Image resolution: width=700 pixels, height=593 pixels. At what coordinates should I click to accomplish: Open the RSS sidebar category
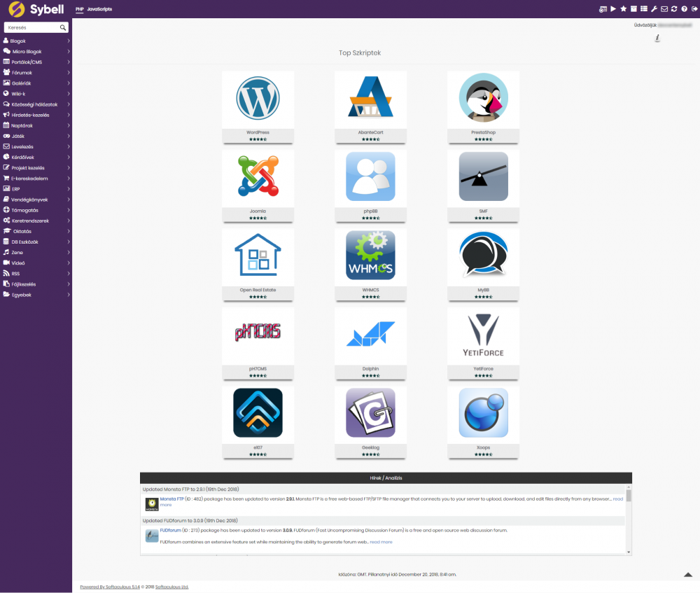point(36,273)
